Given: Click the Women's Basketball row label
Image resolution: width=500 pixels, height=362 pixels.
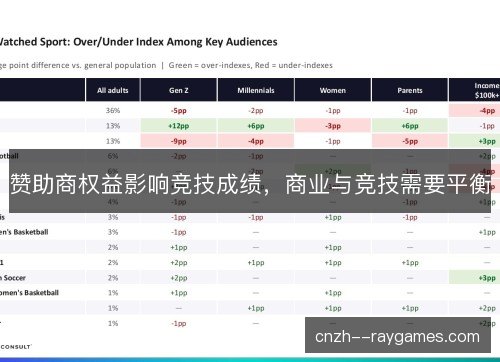Looking at the screenshot, I should click(29, 293).
